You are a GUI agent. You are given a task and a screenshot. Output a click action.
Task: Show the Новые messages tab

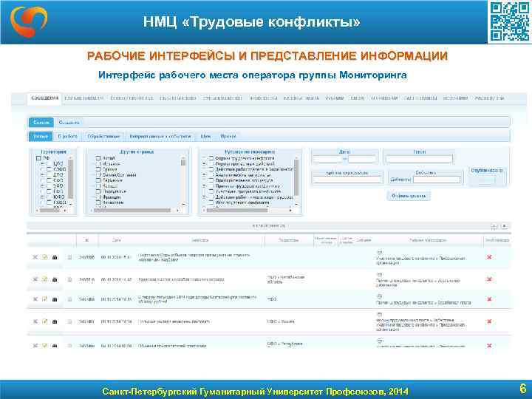(x=41, y=137)
